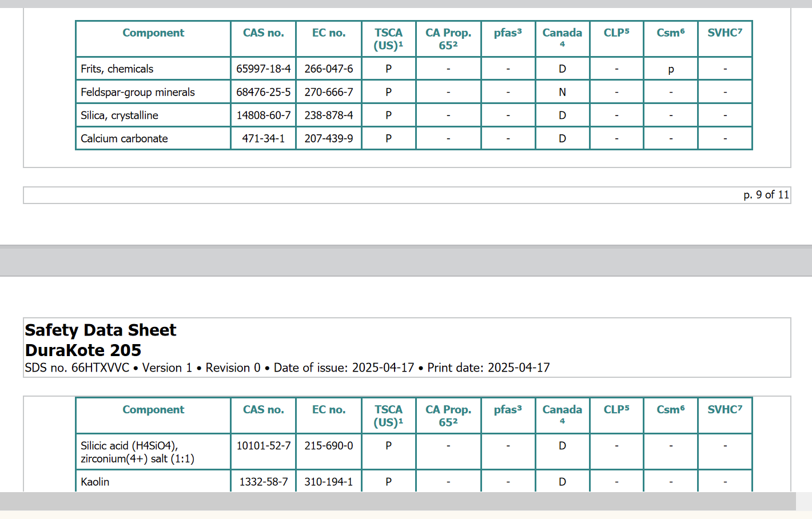Screen dimensions: 812x519
Task: Click 'CA Prop. 65' header in the table containing Kaolin
Action: [x=448, y=416]
